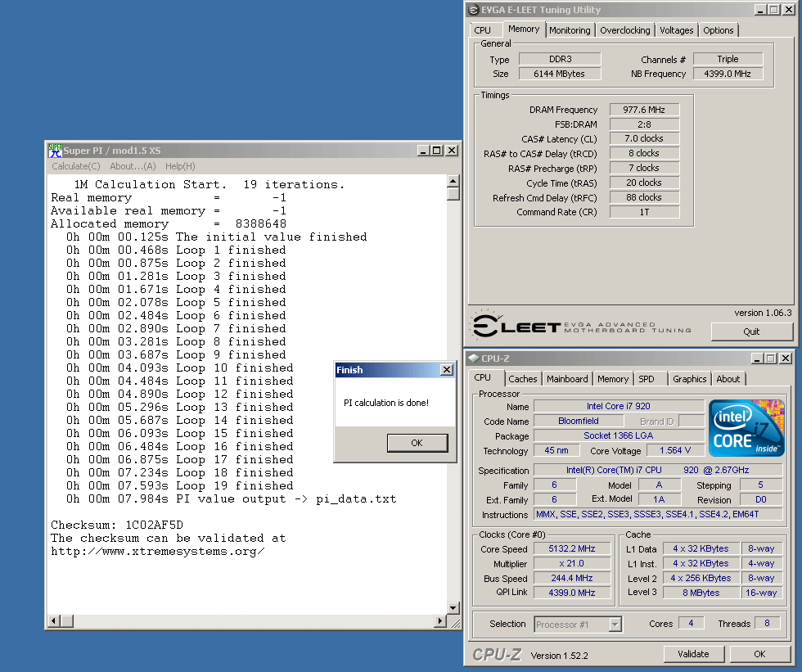Open the Calculate(C) menu in Super PI
This screenshot has height=672, width=802.
[75, 166]
